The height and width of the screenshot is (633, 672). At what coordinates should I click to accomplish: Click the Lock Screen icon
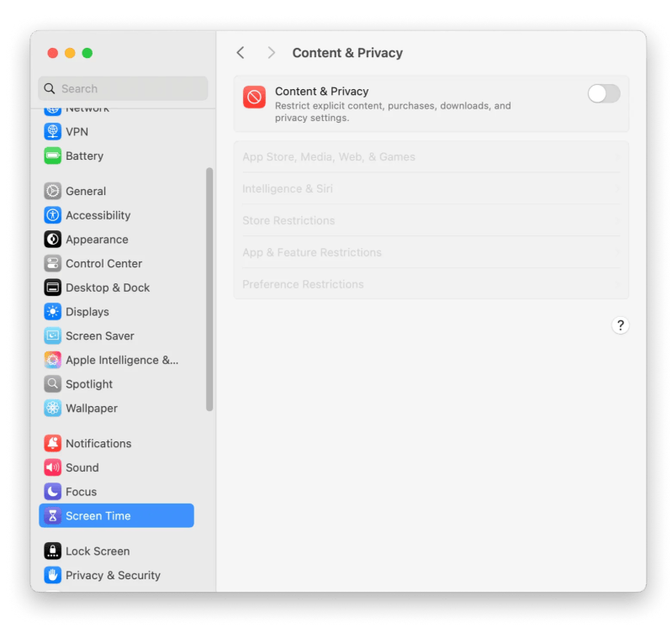tap(52, 551)
